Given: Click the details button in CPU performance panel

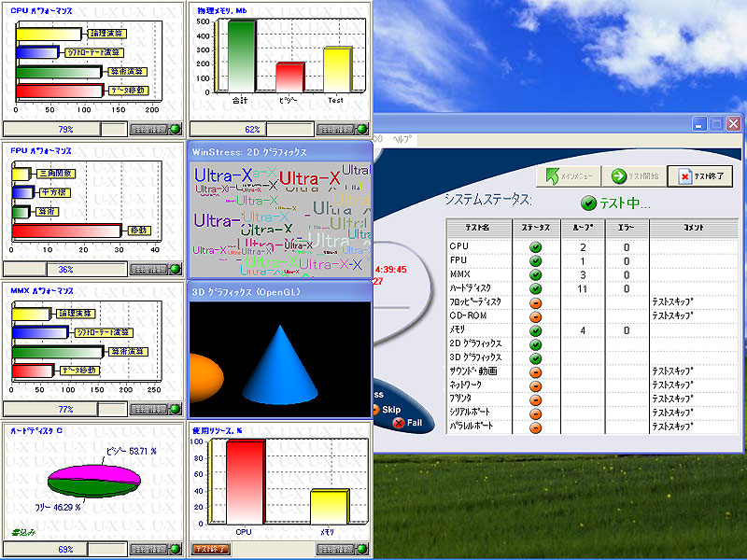Looking at the screenshot, I should tap(148, 130).
